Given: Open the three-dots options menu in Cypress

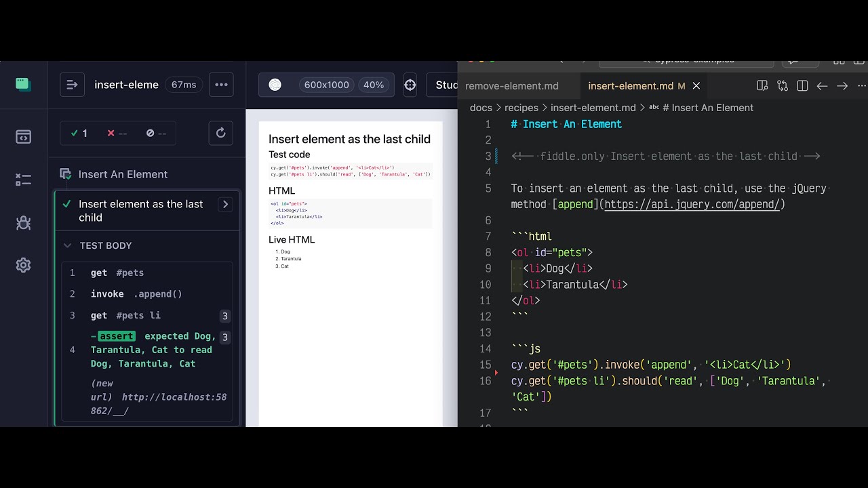Looking at the screenshot, I should click(221, 85).
